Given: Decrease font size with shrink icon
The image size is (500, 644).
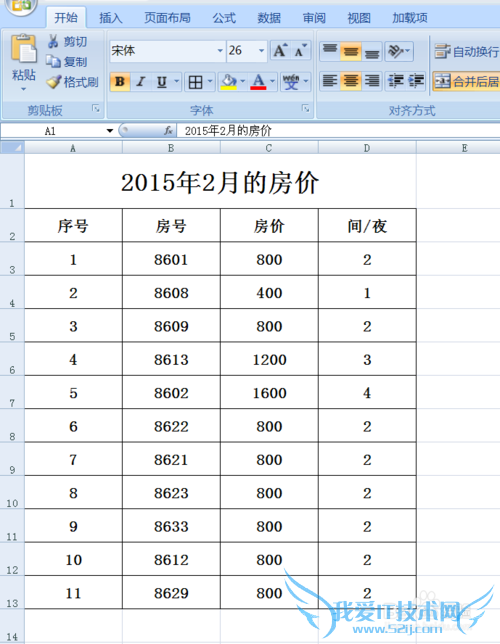Looking at the screenshot, I should pos(300,51).
